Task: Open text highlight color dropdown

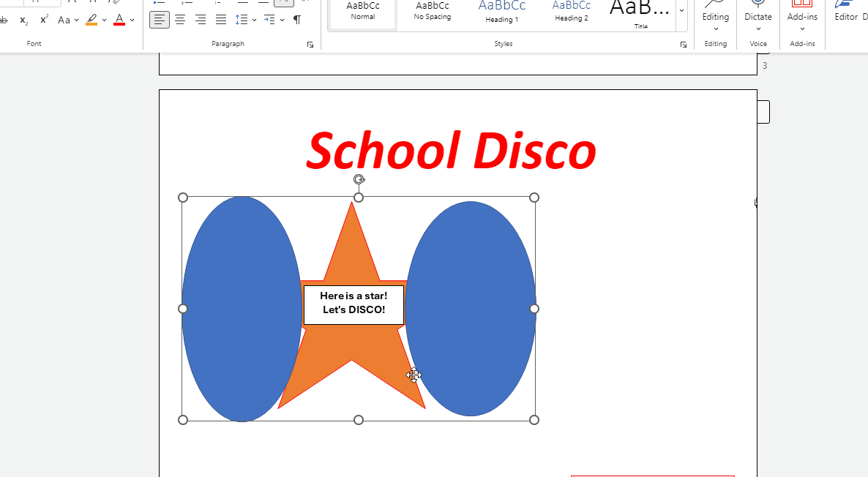Action: [104, 20]
